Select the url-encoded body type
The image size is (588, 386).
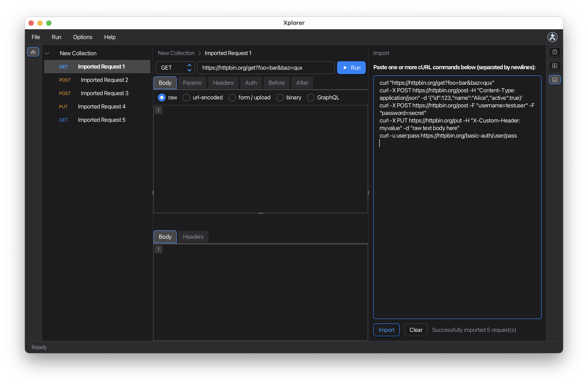click(x=186, y=97)
